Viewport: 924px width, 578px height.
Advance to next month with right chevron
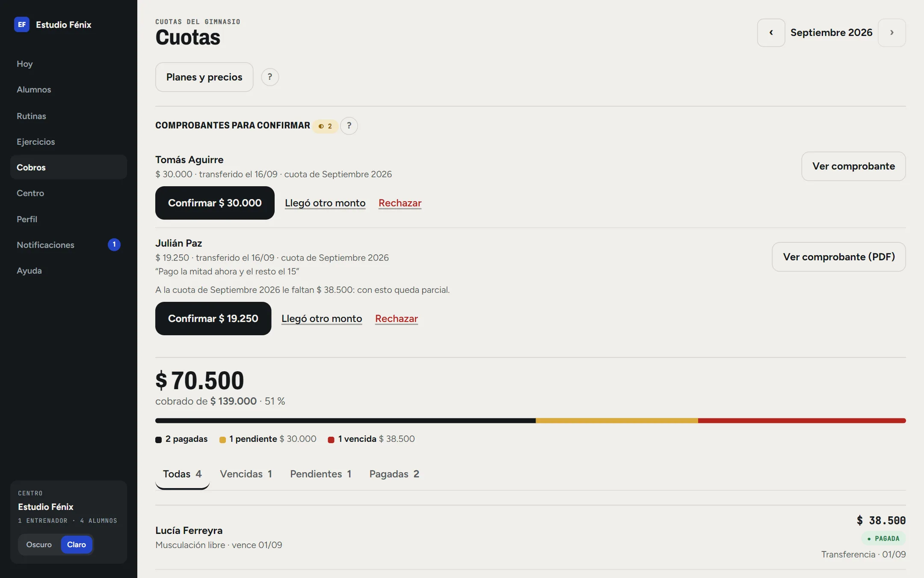pyautogui.click(x=891, y=33)
